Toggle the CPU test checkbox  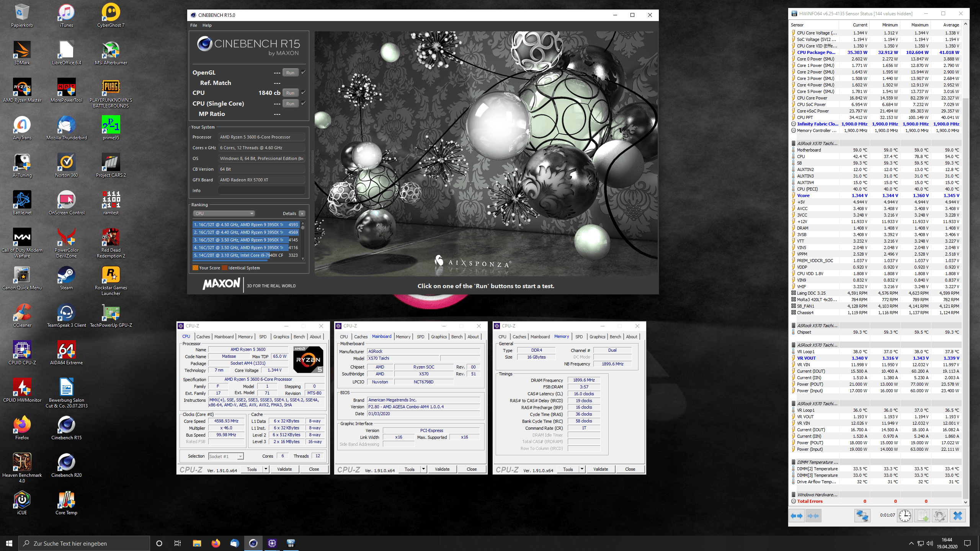(303, 92)
